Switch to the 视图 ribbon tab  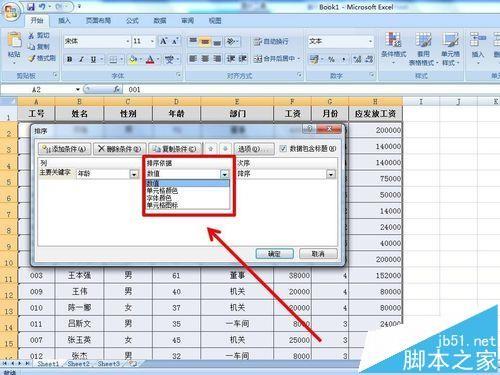coord(215,21)
